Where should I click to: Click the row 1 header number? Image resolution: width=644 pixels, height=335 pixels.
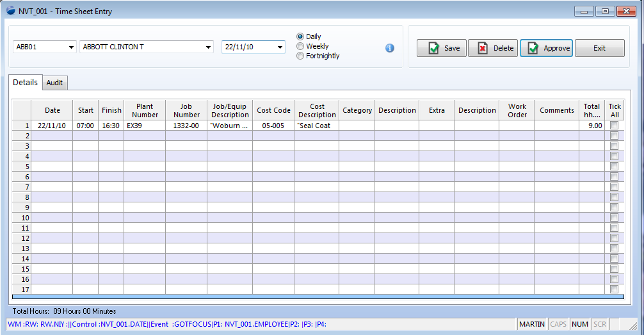coord(22,126)
